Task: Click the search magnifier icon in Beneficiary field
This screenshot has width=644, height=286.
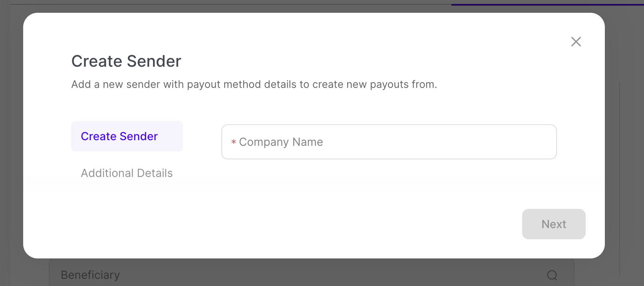Action: tap(552, 275)
